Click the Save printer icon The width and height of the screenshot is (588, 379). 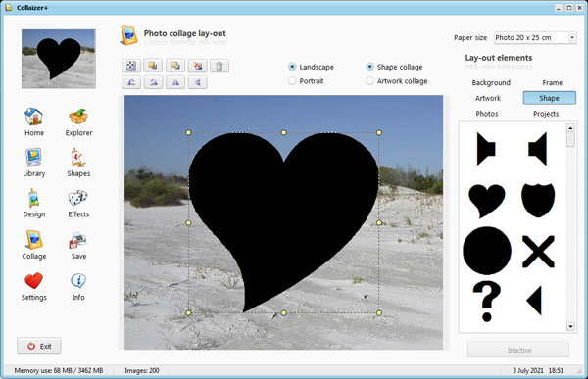click(78, 246)
